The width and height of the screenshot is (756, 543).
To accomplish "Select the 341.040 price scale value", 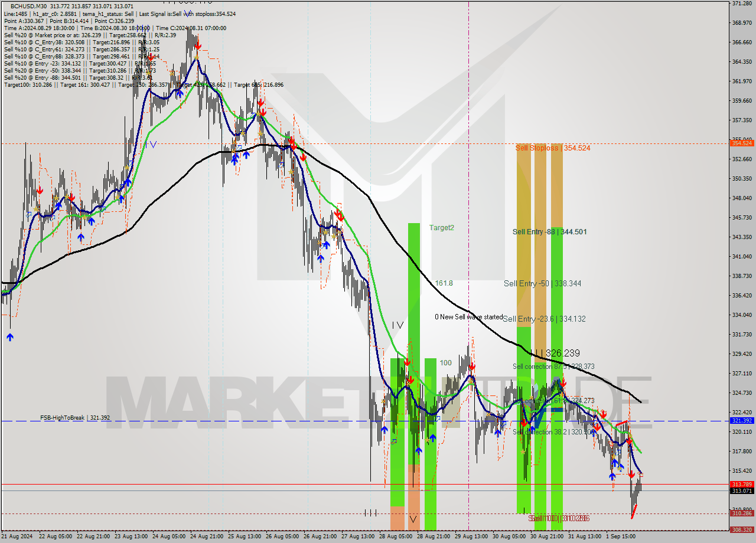I will [x=741, y=256].
